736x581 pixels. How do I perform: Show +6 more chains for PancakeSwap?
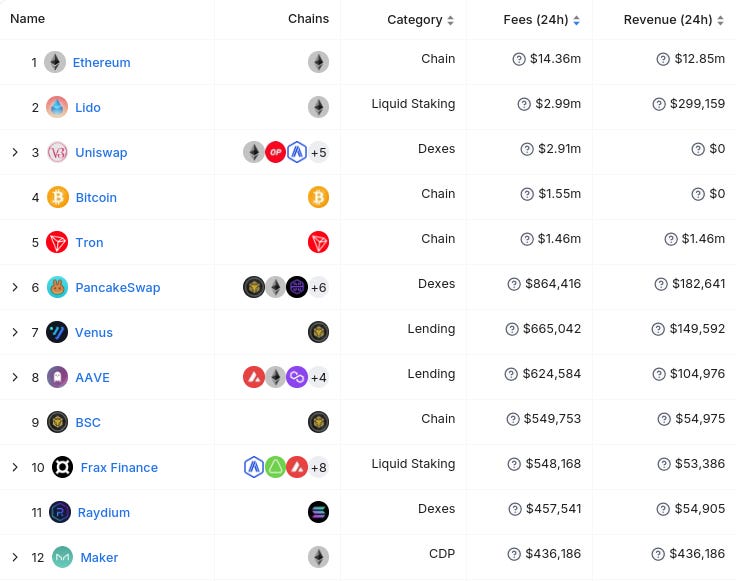tap(319, 287)
